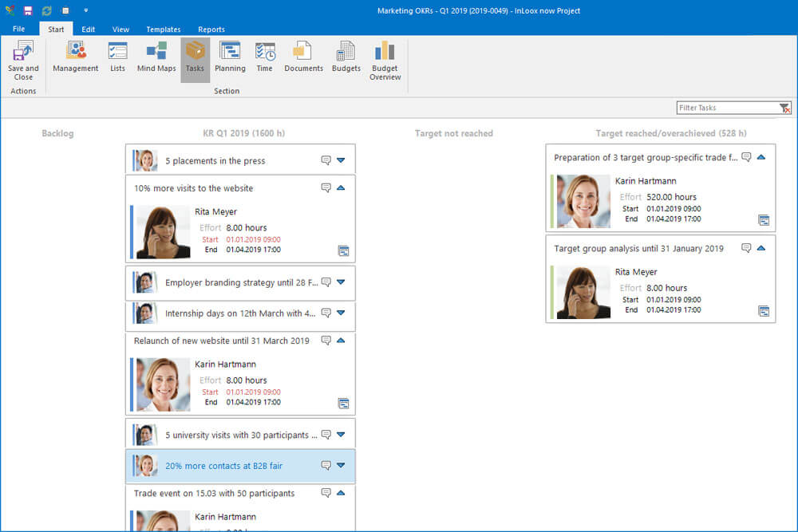Open comments on Trade event on 15.03 task

pos(326,493)
